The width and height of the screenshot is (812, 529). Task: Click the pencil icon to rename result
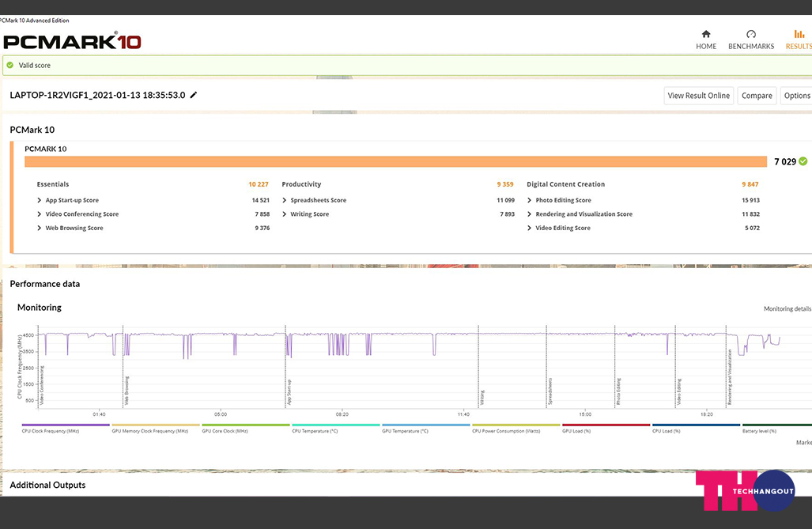pyautogui.click(x=194, y=95)
